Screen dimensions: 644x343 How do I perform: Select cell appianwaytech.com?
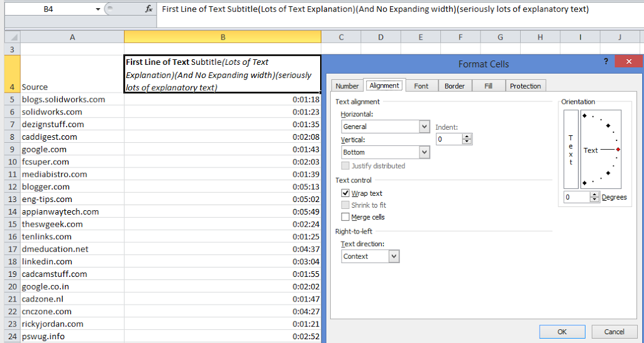click(x=72, y=211)
